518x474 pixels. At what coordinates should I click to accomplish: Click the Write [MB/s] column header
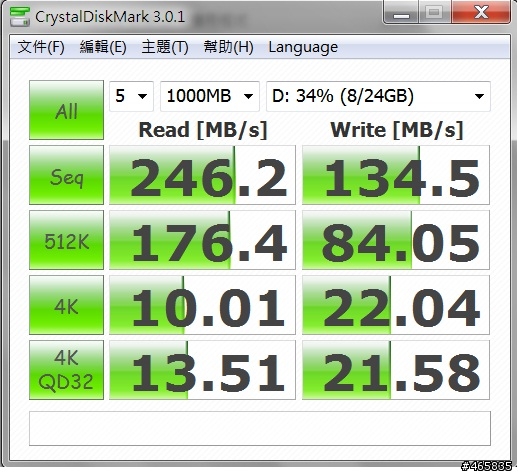[397, 130]
